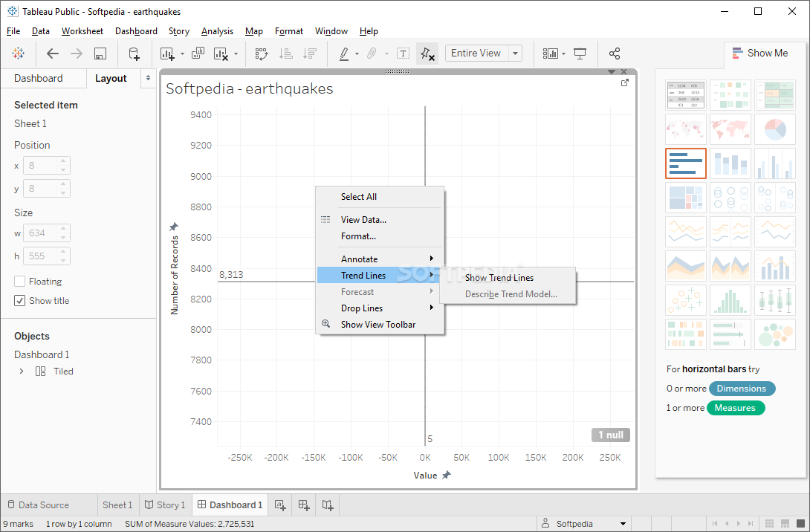The width and height of the screenshot is (810, 532).
Task: Click the Show/Hide Cards icon
Action: pyautogui.click(x=550, y=53)
